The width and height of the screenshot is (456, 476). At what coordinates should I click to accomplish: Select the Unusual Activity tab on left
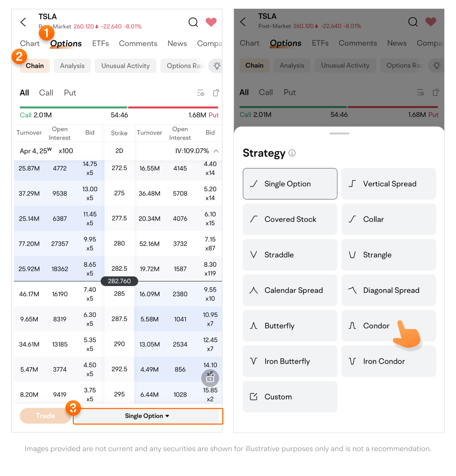click(125, 66)
